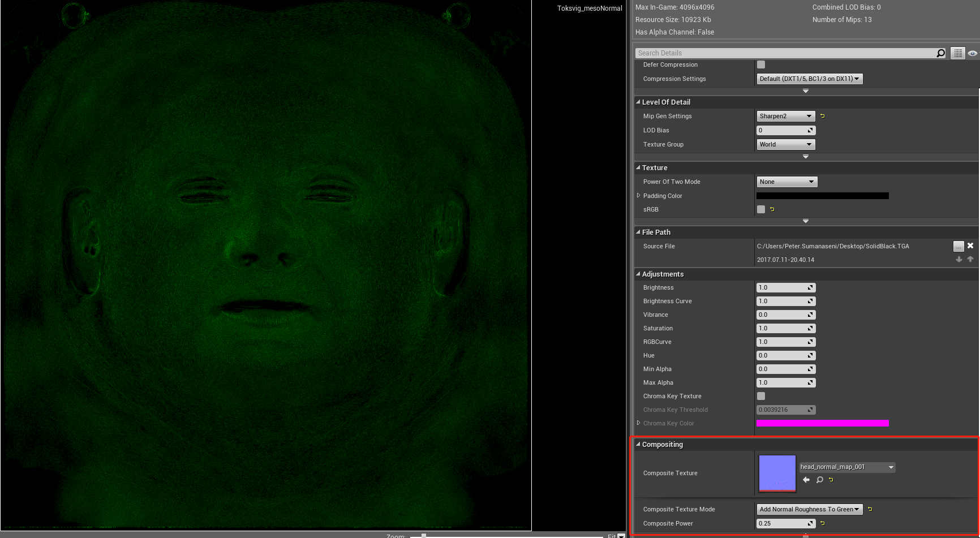Image resolution: width=980 pixels, height=538 pixels.
Task: Reset Composite Power to default
Action: 823,523
